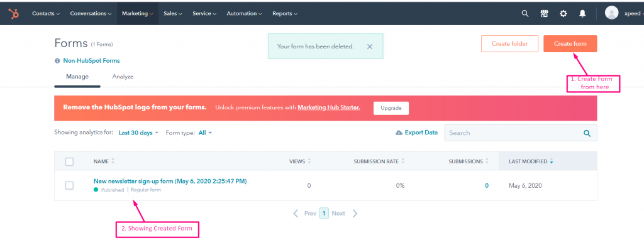
Task: Sort by Views column arrows
Action: click(x=309, y=161)
